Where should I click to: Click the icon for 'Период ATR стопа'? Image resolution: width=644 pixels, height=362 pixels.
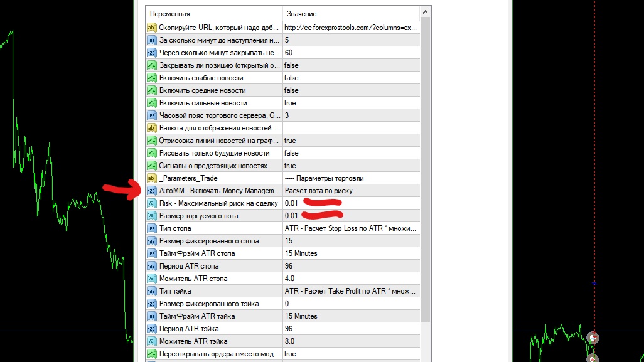151,266
